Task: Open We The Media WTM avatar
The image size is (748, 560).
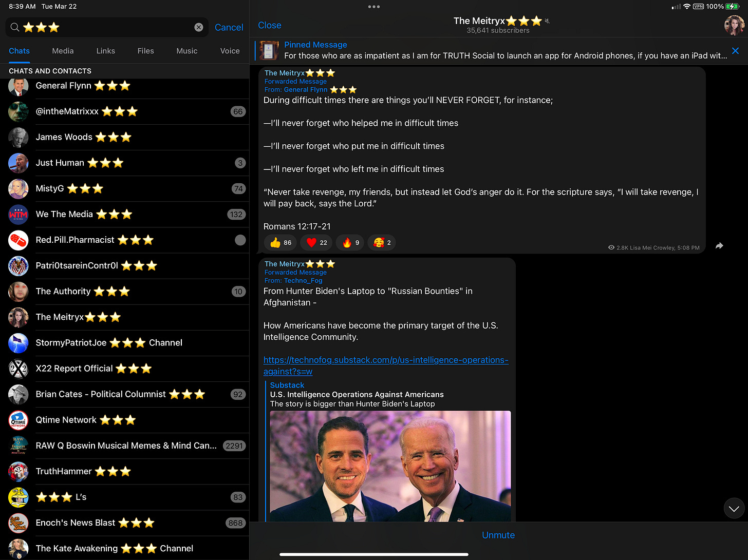Action: [18, 214]
